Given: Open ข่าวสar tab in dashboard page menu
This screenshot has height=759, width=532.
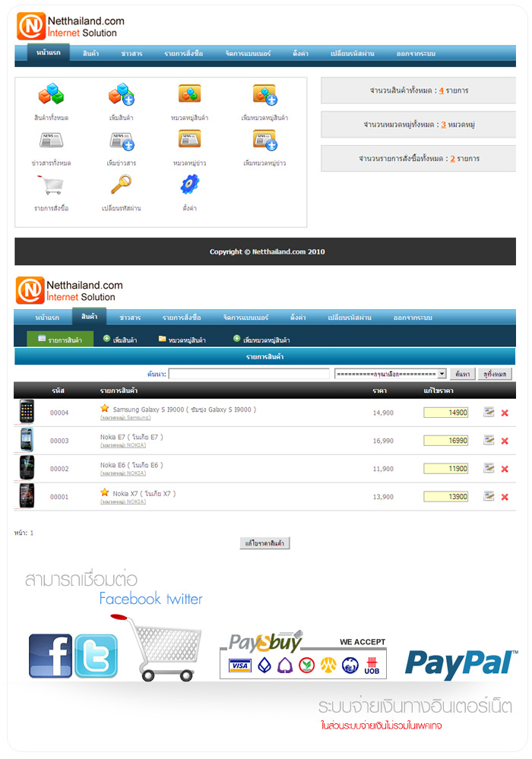Looking at the screenshot, I should coord(131,53).
